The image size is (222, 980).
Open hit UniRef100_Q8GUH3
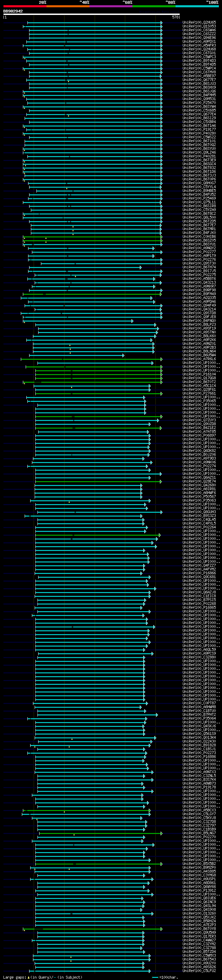coord(199,512)
